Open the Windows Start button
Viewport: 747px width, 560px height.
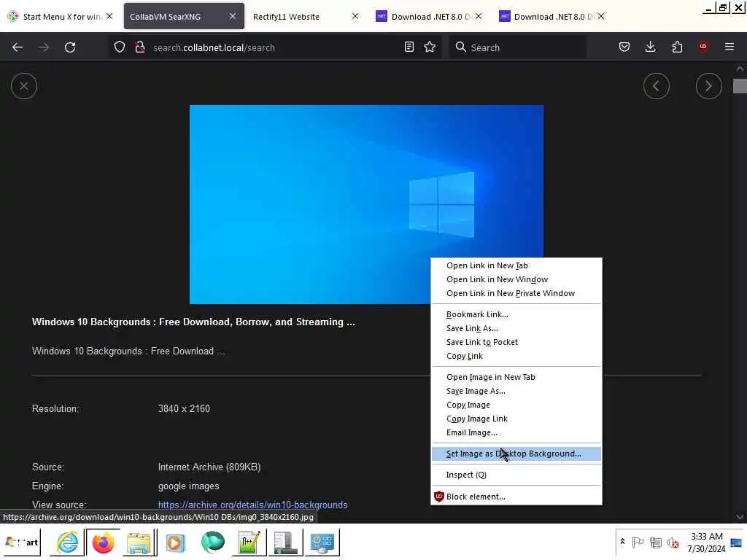tap(22, 542)
